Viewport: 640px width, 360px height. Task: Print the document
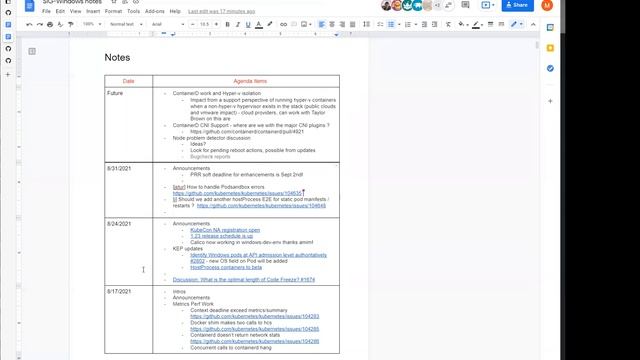click(50, 24)
